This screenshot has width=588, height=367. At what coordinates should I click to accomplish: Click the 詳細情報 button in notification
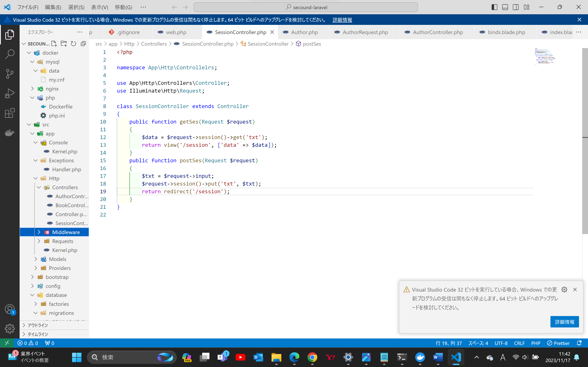(x=565, y=322)
